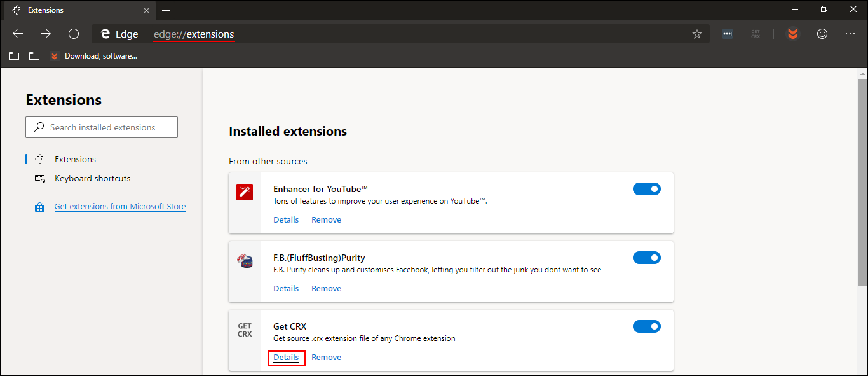Open Details for F.B. Purity
Screen dimensions: 868x376
(x=286, y=288)
